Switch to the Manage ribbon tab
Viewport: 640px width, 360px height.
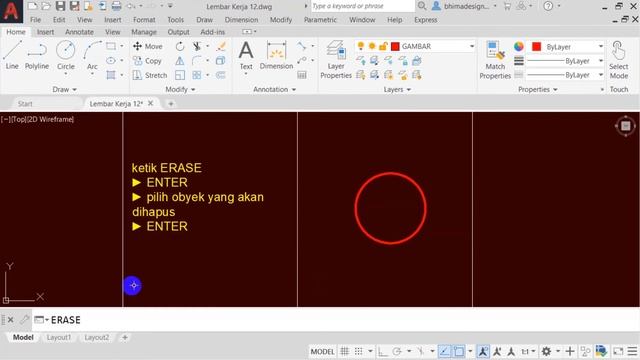coord(144,32)
